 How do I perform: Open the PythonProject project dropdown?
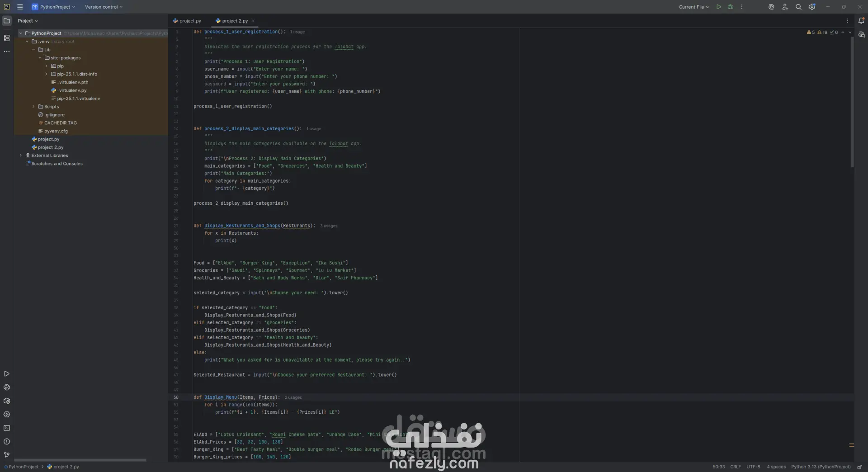coord(53,7)
